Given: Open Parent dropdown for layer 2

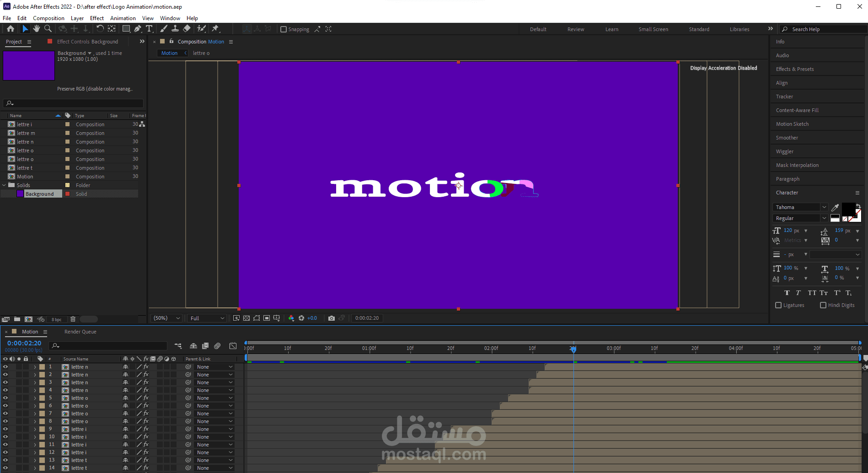Looking at the screenshot, I should [x=215, y=375].
